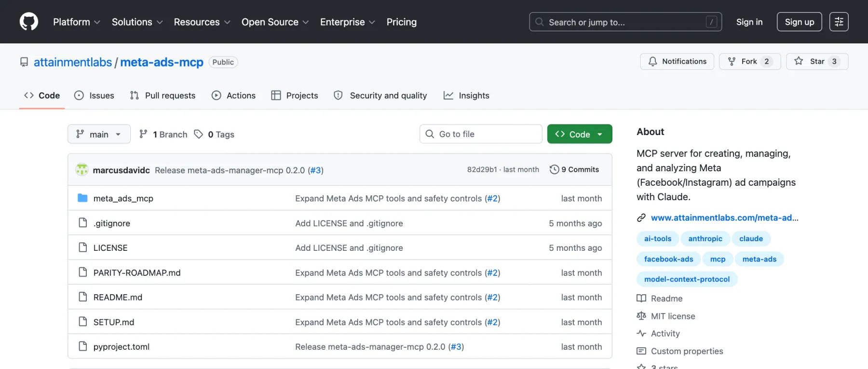Open the global navigation settings icon button

pyautogui.click(x=839, y=22)
